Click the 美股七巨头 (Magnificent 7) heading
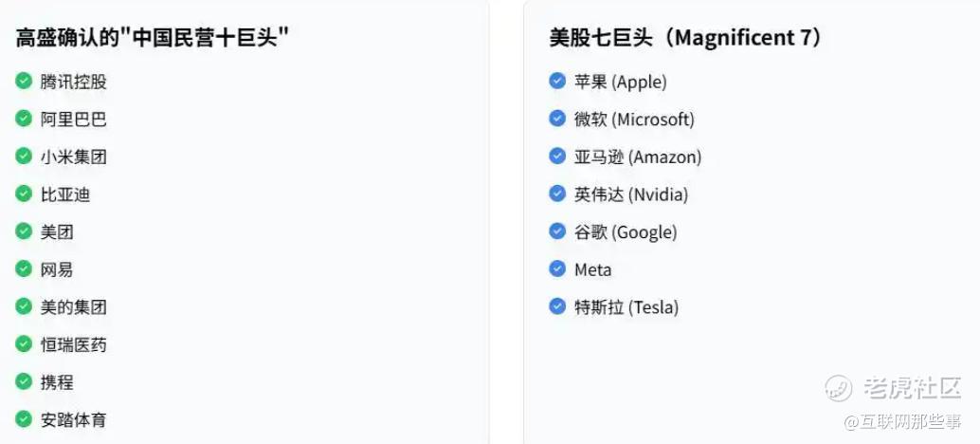Viewport: 980px width, 444px height. pyautogui.click(x=686, y=38)
